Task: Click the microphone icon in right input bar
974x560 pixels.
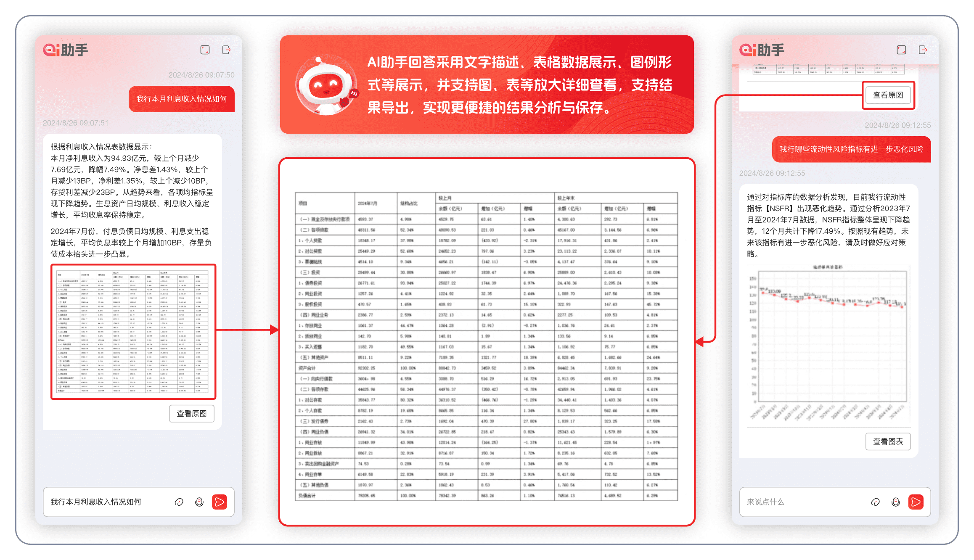Action: (896, 502)
